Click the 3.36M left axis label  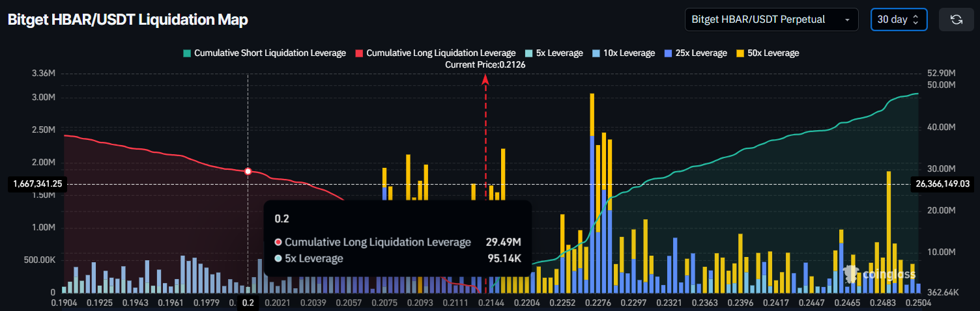point(44,73)
